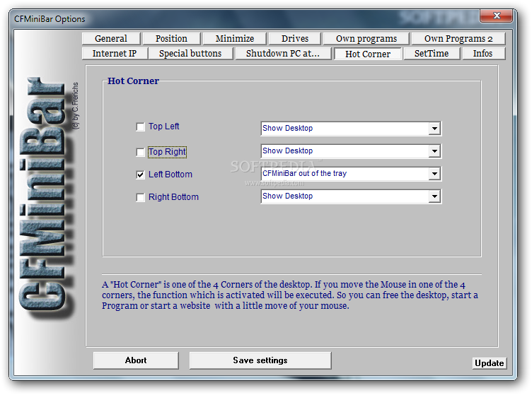Expand the Right Bottom action dropdown arrow
The width and height of the screenshot is (532, 395).
[x=434, y=196]
